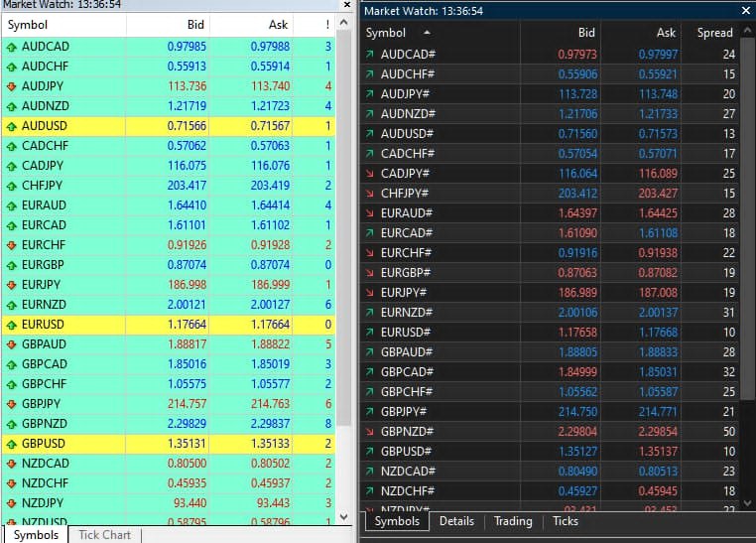Click GBPNZD# spread value 50

click(x=728, y=432)
